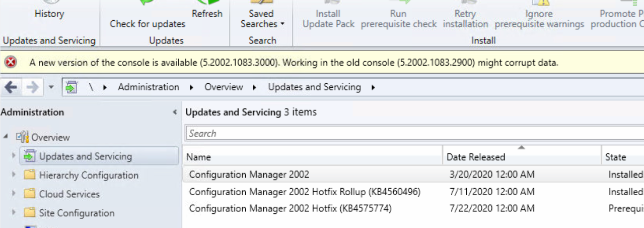This screenshot has width=644, height=228.
Task: Click the breadcrumb root node icon
Action: pos(71,87)
